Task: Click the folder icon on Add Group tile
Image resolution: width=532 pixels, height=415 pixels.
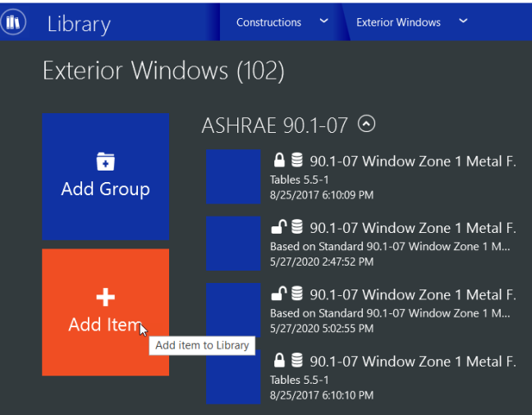Action: [x=106, y=162]
